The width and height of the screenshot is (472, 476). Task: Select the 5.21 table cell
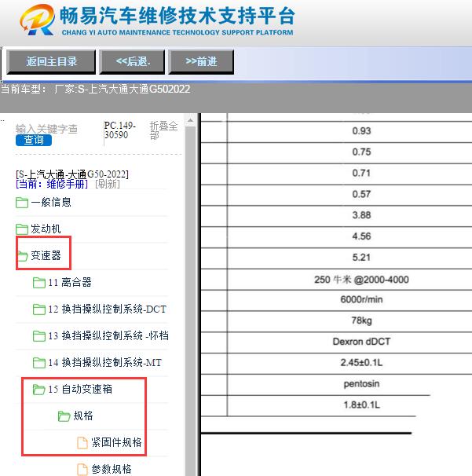(x=361, y=258)
